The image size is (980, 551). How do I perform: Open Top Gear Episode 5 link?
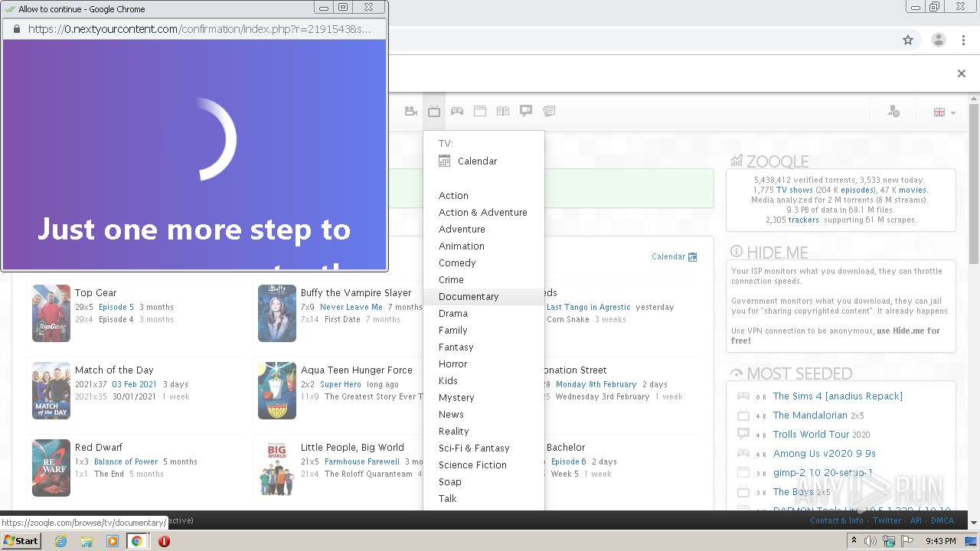pyautogui.click(x=116, y=308)
